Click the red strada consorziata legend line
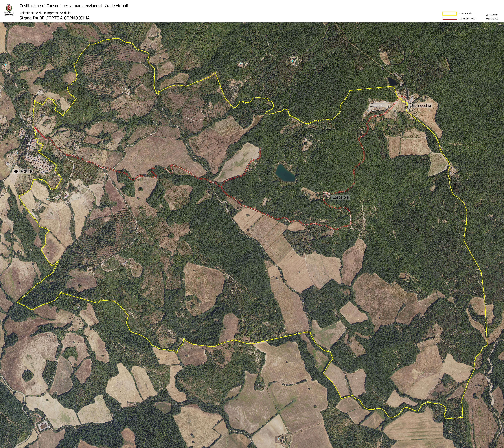504x448 pixels. [x=450, y=19]
